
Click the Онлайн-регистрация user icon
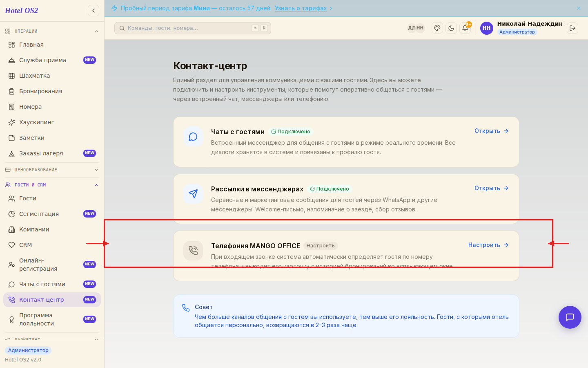pyautogui.click(x=12, y=265)
